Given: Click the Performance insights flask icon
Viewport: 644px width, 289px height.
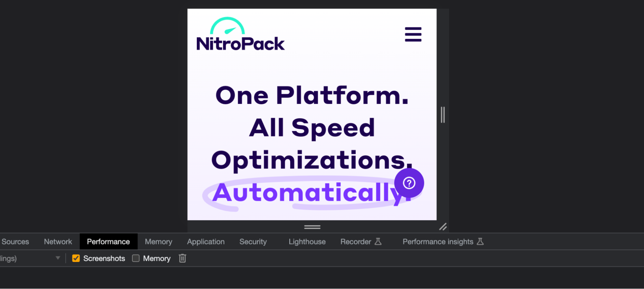Looking at the screenshot, I should [x=480, y=242].
